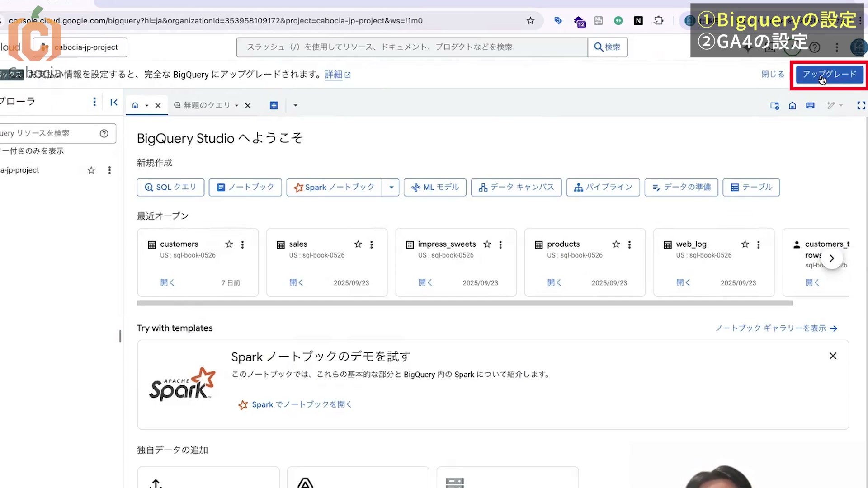Create a データ キャンバス
Screen dimensions: 868x488
pyautogui.click(x=516, y=187)
